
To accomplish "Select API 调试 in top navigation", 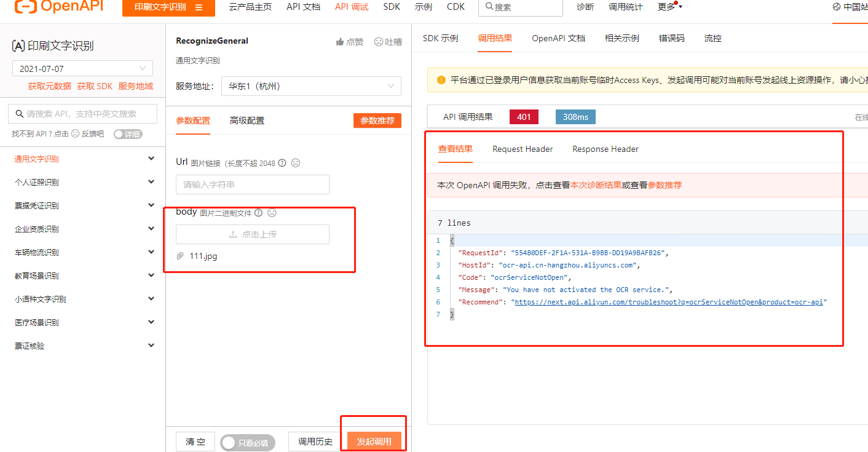I will (352, 7).
